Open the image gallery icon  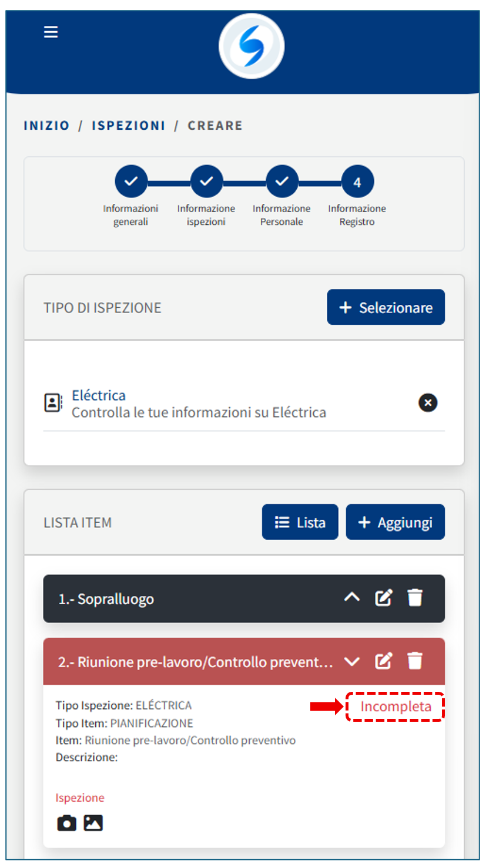[x=93, y=823]
